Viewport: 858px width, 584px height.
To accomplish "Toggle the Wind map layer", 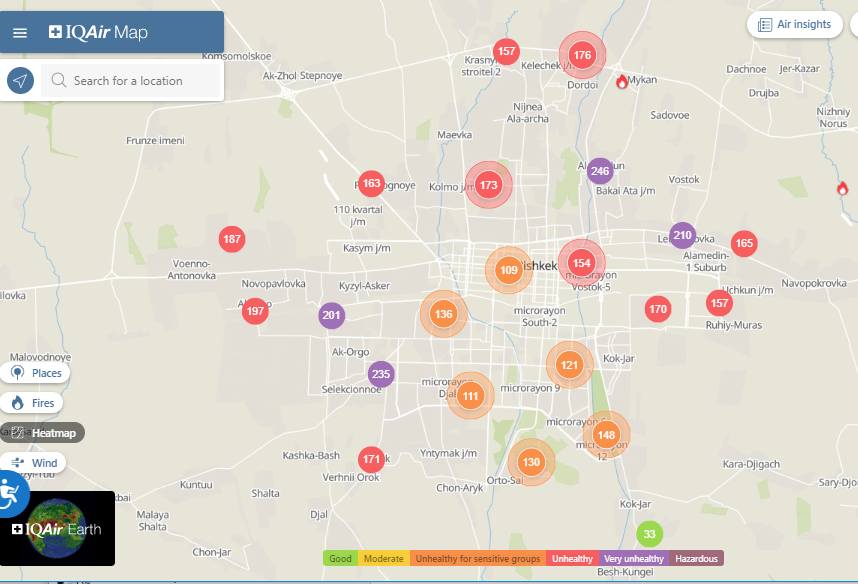I will coord(34,463).
